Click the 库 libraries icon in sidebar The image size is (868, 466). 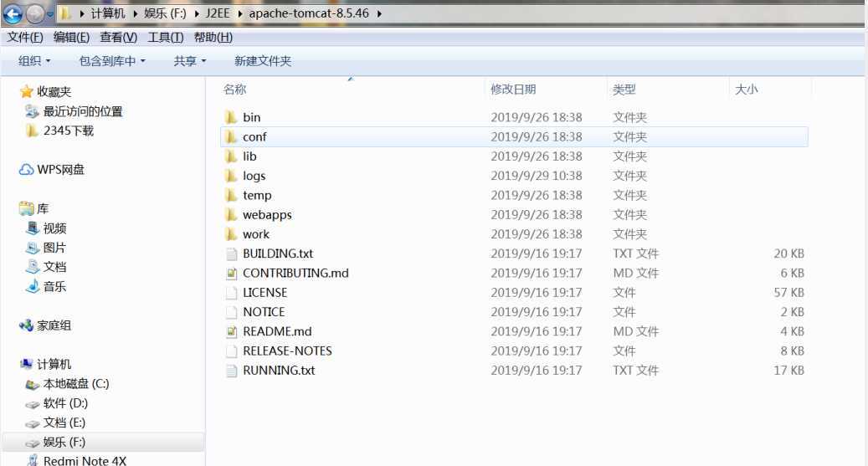point(26,208)
